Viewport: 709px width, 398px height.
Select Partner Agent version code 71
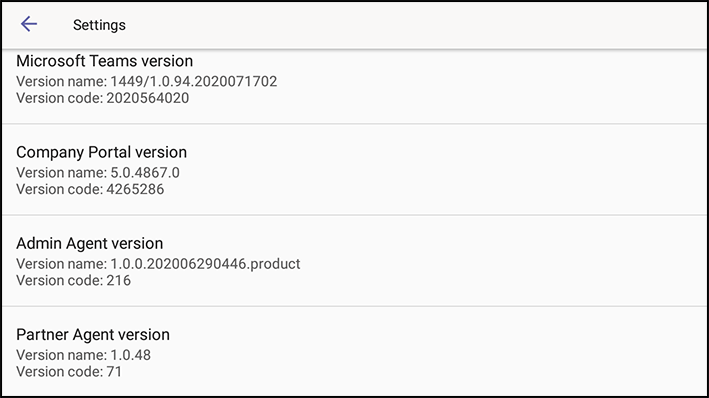69,372
